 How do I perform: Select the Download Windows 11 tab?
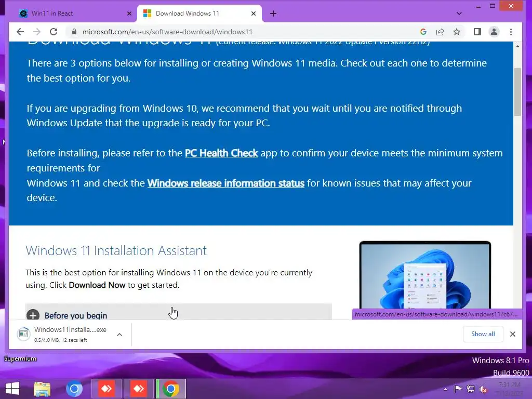click(199, 14)
